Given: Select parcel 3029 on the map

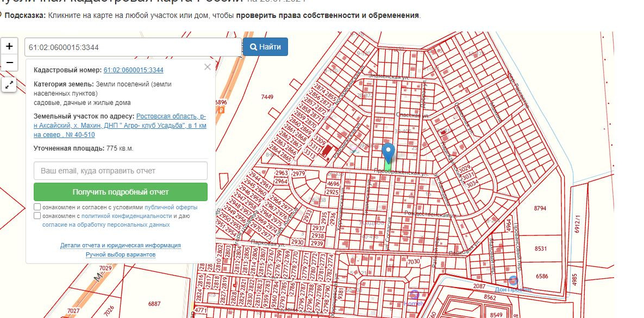Looking at the screenshot, I should point(465,169).
